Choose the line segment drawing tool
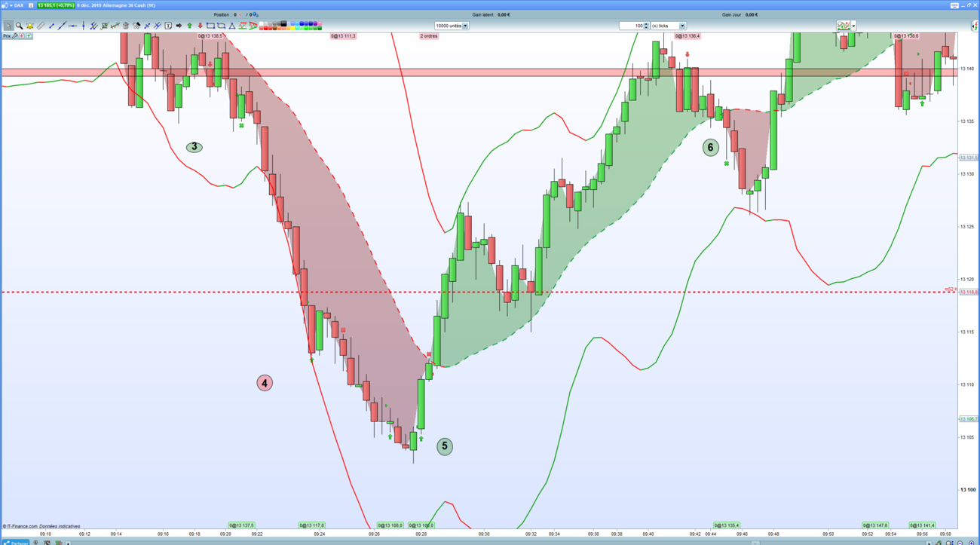Screen dimensions: 980x545 51,26
